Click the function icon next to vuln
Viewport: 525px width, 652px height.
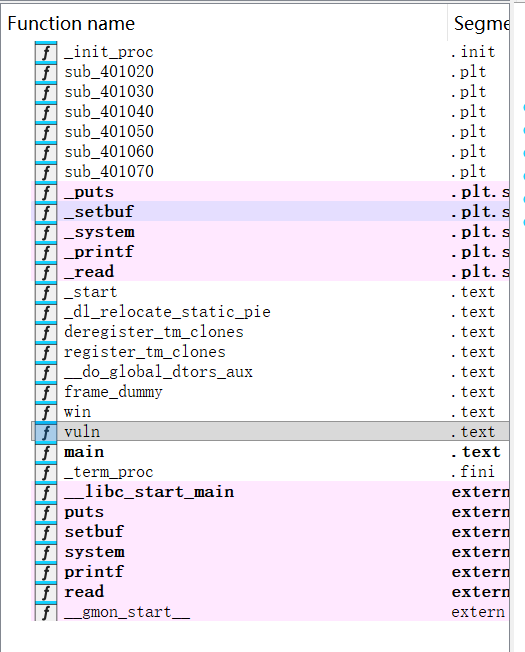click(x=46, y=432)
